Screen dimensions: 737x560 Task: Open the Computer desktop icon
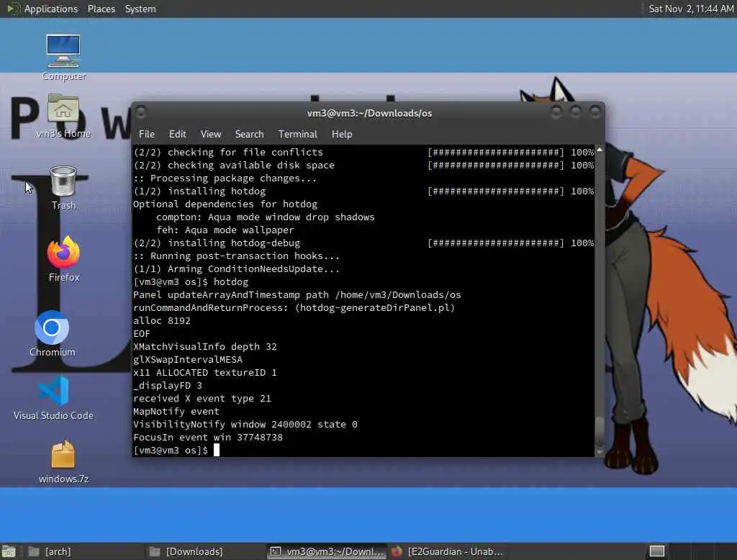(63, 57)
